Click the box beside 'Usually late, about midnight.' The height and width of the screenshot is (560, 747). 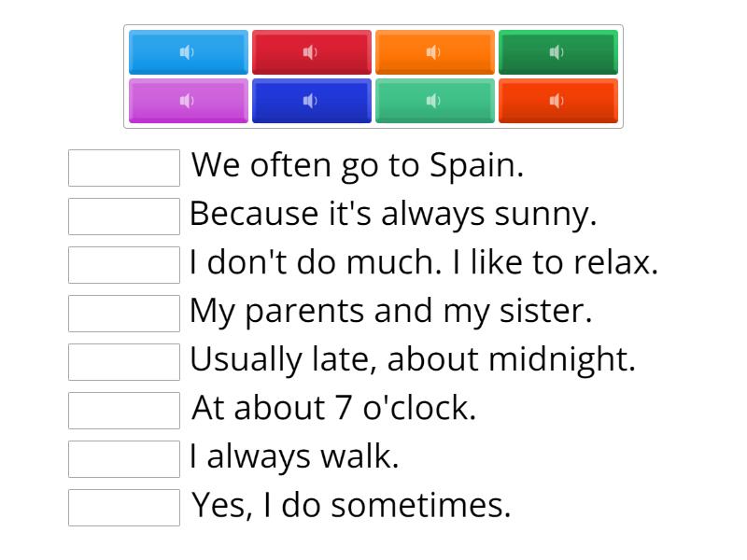(x=124, y=362)
